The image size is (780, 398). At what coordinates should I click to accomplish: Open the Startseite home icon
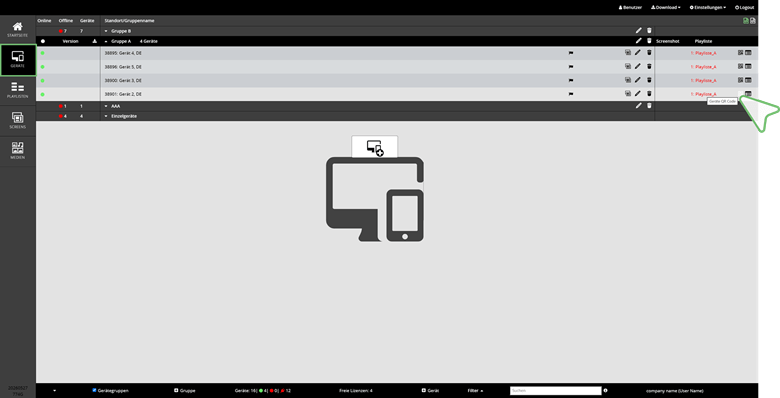[x=17, y=29]
